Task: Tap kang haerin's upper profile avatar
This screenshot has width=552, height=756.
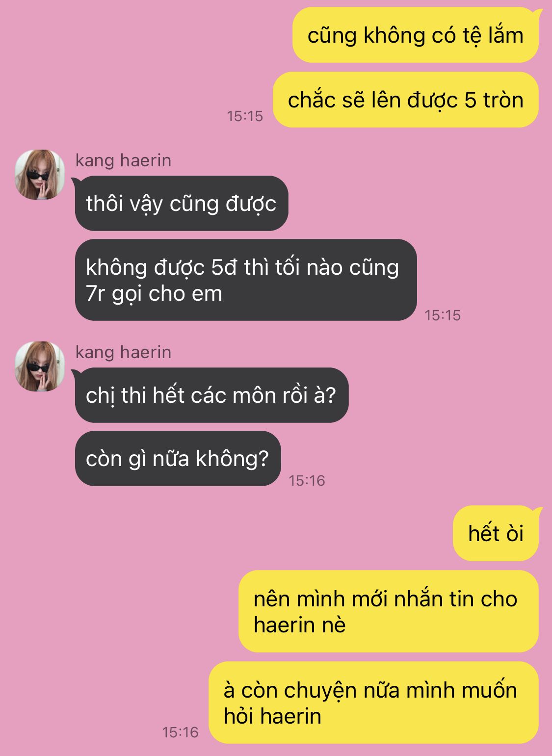Action: pyautogui.click(x=40, y=175)
